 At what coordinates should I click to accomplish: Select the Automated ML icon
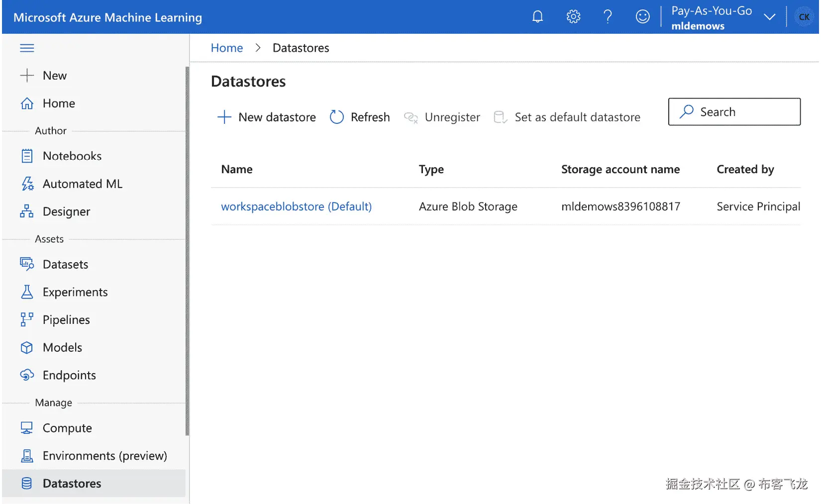[x=27, y=184]
